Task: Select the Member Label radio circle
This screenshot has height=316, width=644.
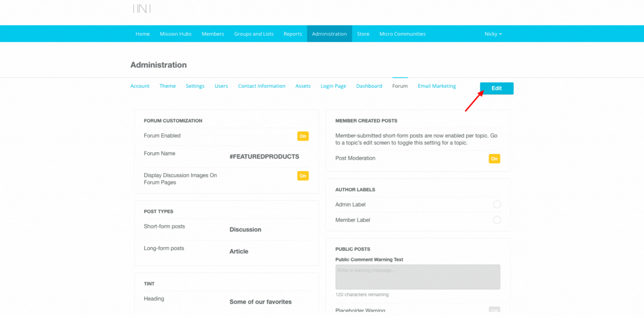Action: tap(496, 220)
